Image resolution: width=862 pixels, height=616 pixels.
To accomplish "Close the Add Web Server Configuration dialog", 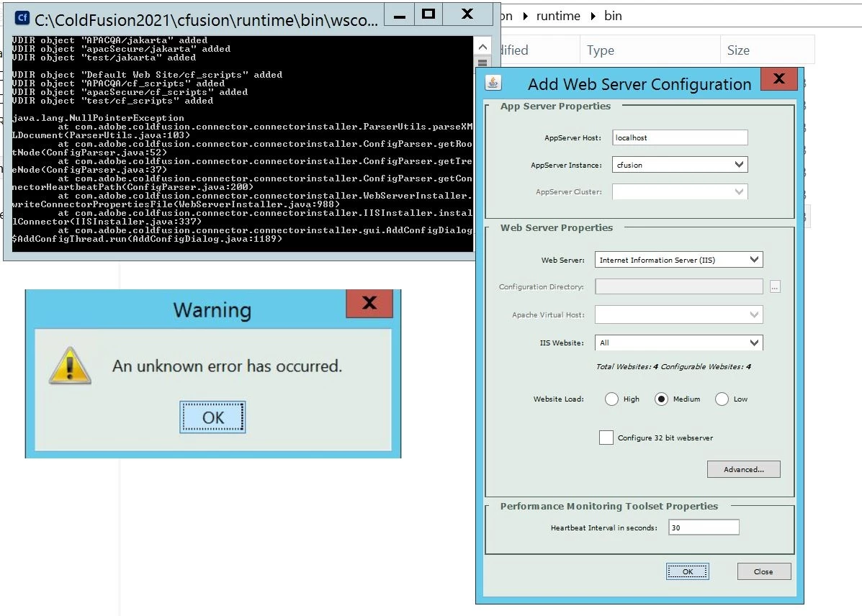I will (x=779, y=78).
